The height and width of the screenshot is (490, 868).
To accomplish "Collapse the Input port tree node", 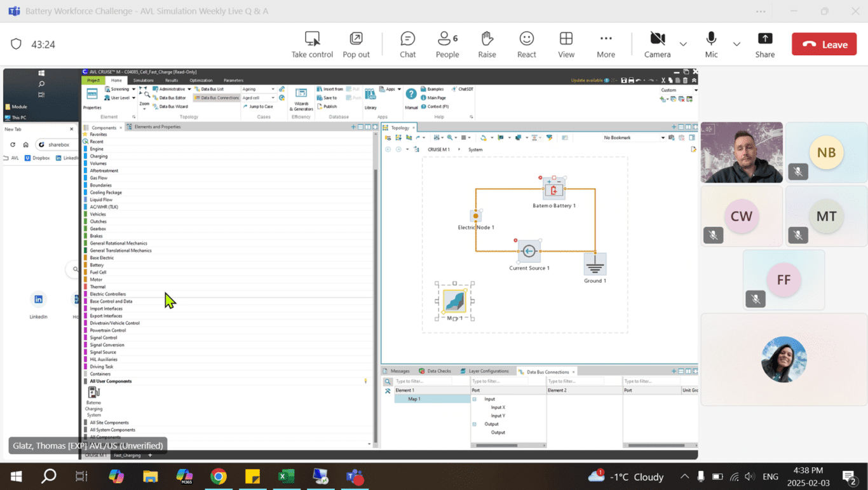I will tap(474, 399).
